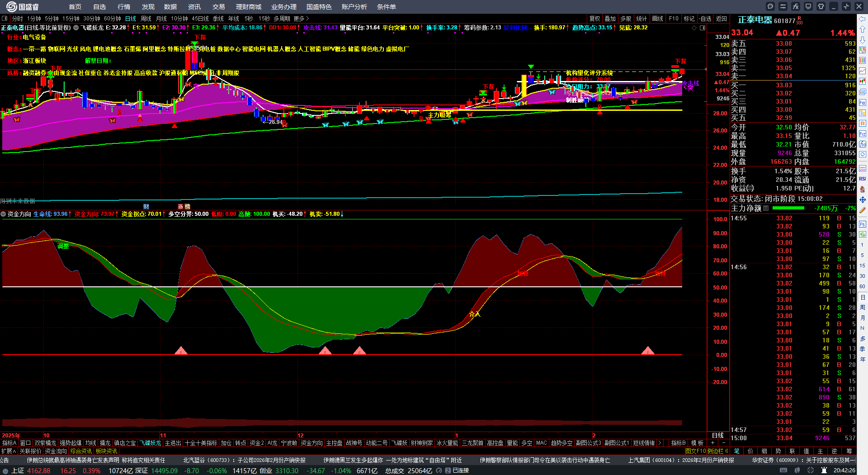The width and height of the screenshot is (868, 475).
Task: Toggle the 叠加 overlay option
Action: click(610, 19)
